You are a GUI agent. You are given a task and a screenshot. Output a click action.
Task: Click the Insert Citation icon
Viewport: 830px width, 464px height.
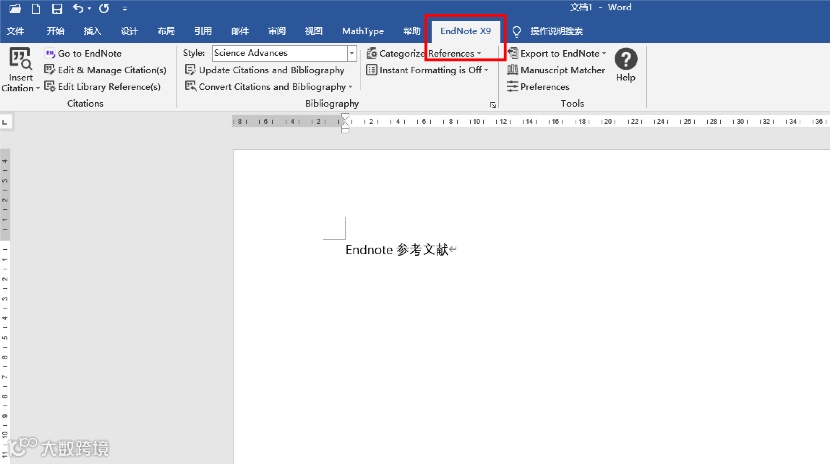(21, 59)
